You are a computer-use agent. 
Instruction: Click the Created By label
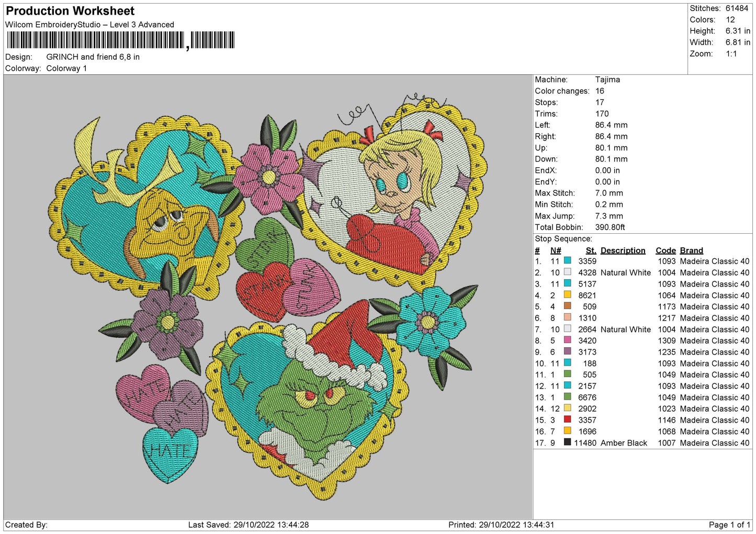26,525
